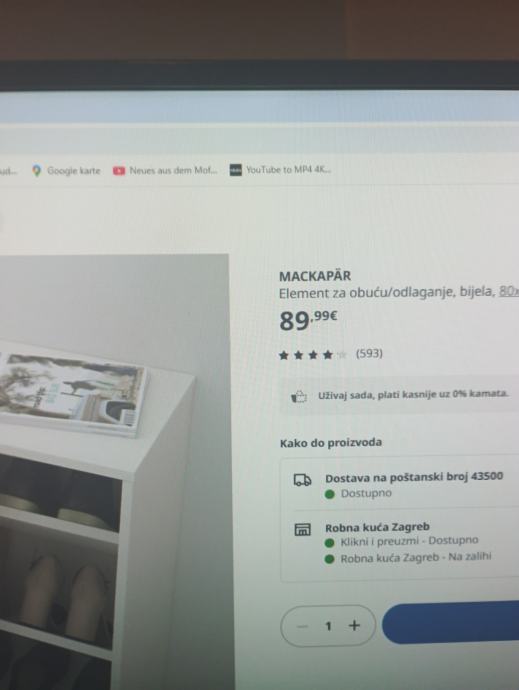Click the Google Maps pin icon

tap(37, 170)
